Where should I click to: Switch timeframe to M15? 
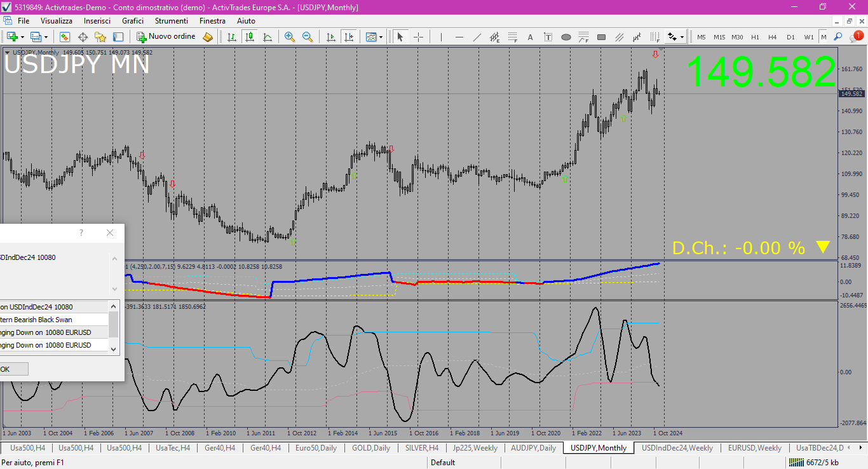point(719,37)
